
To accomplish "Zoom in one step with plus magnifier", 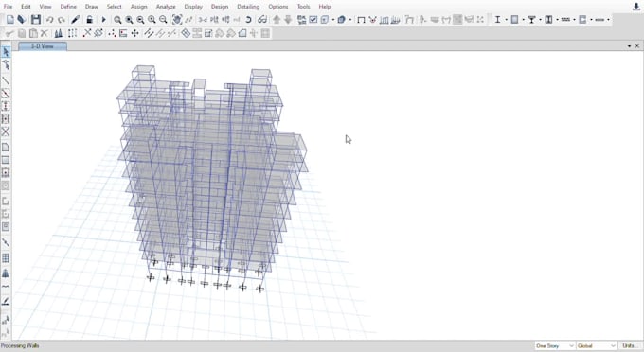I will pos(152,19).
